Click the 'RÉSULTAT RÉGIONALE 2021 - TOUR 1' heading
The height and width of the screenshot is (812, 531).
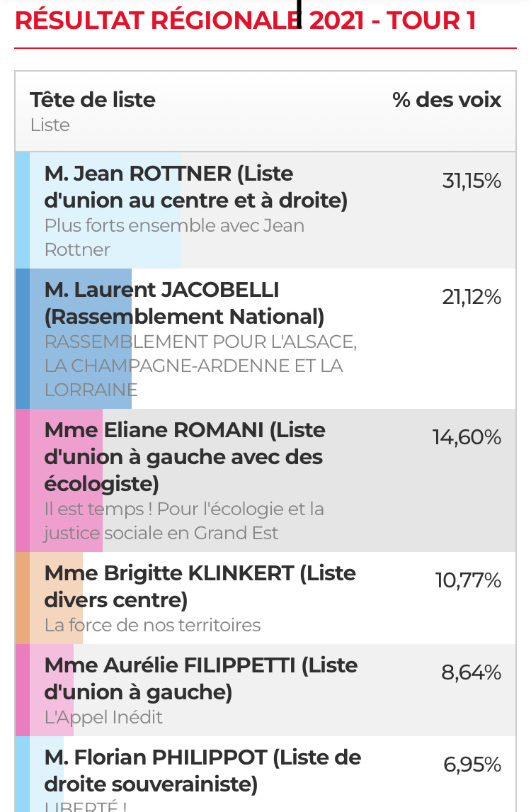pos(245,21)
